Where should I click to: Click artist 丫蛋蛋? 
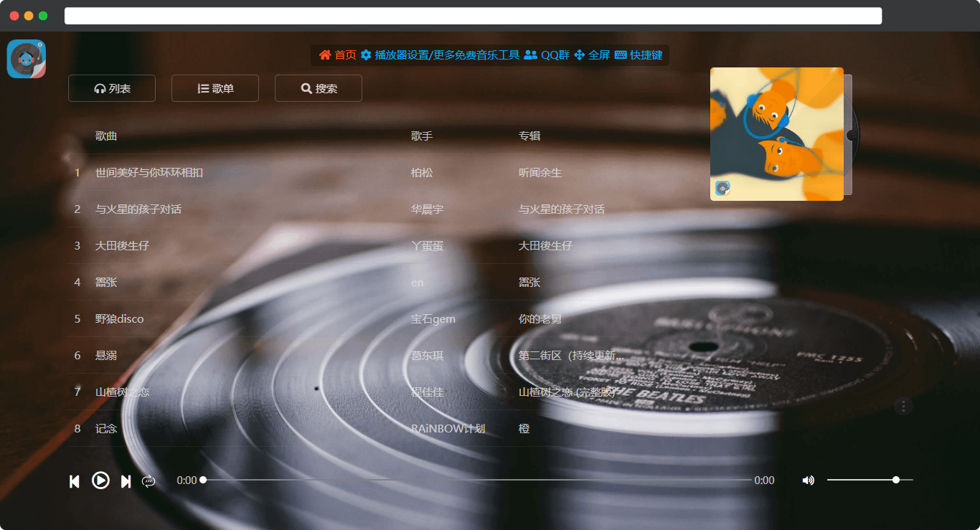coord(427,246)
